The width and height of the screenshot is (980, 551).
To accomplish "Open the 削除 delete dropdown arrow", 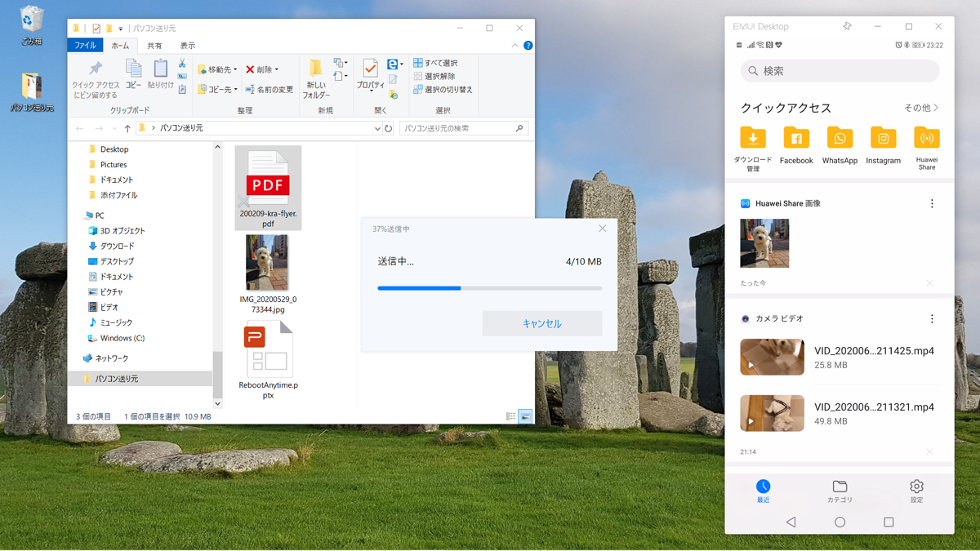I will 277,69.
